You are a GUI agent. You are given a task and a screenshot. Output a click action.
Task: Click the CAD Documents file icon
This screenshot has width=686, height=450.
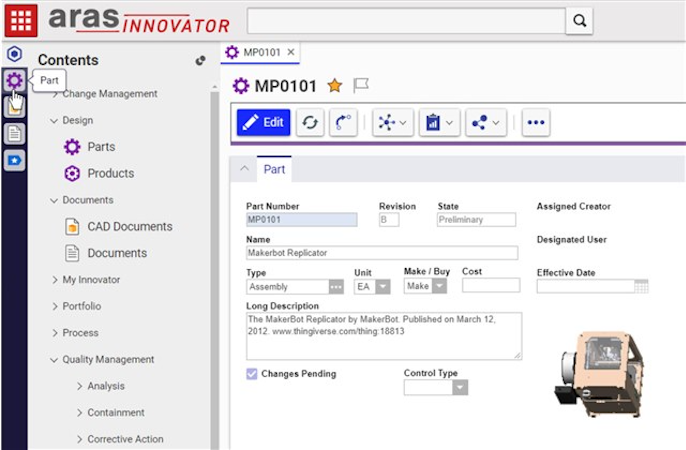pyautogui.click(x=72, y=227)
